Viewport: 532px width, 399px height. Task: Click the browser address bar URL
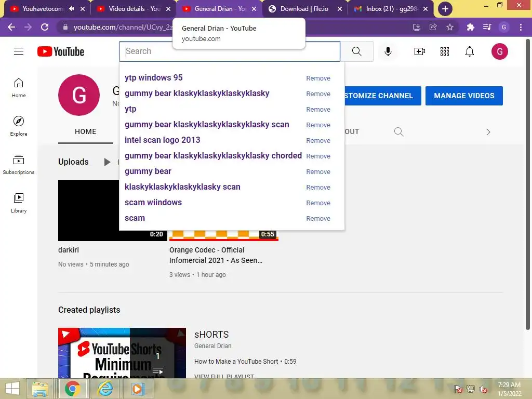coord(123,27)
